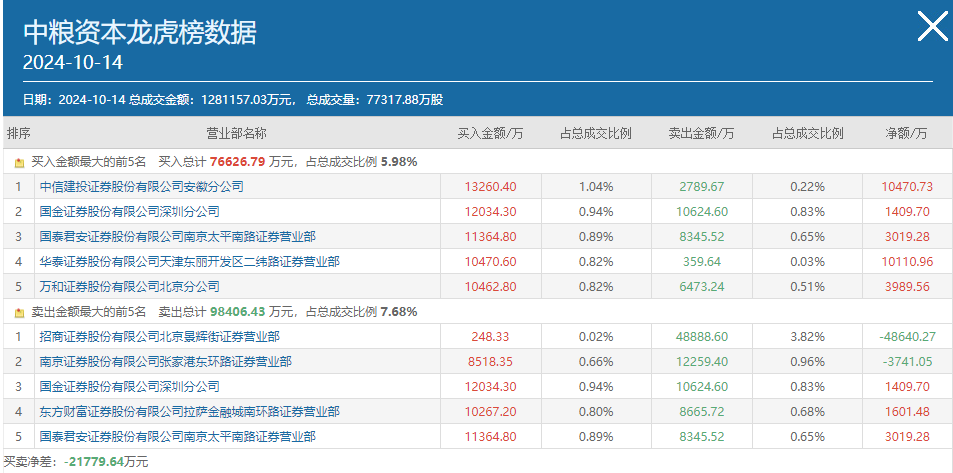Open 万和证券股份有限公司北京分公司 link
Image resolution: width=953 pixels, height=473 pixels.
(129, 286)
